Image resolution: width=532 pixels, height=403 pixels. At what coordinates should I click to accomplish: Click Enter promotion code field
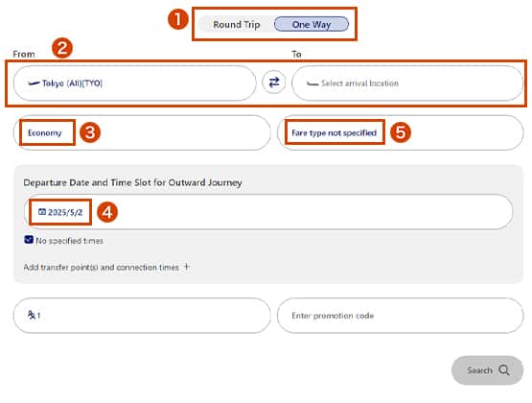401,316
